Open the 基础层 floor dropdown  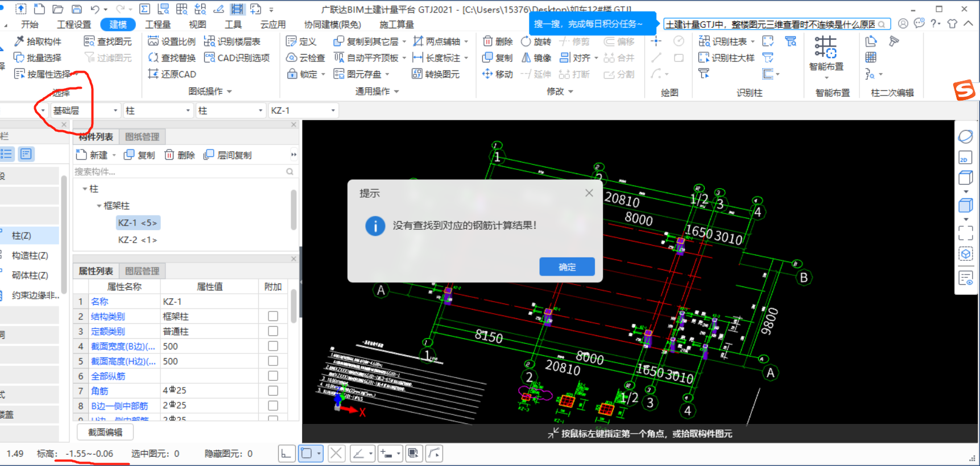85,110
